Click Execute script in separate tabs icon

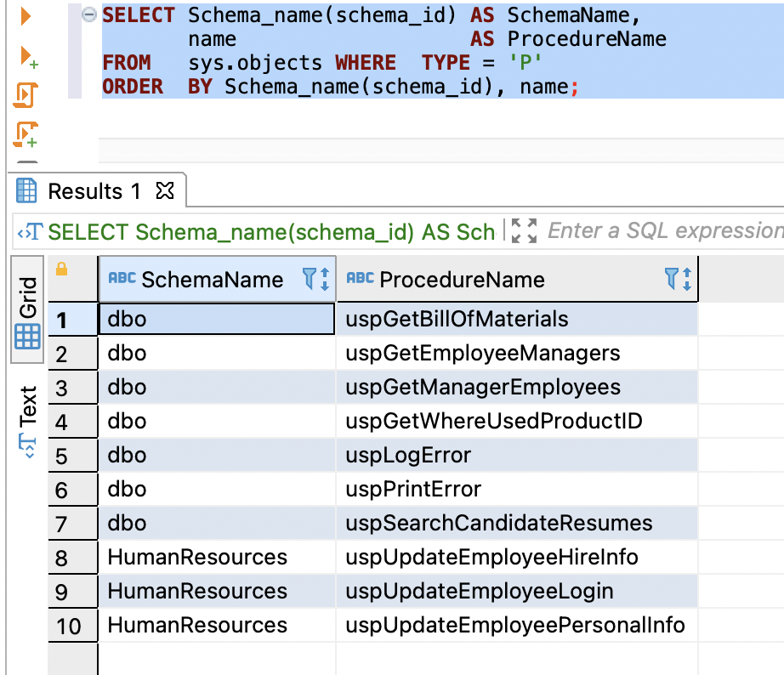(26, 133)
